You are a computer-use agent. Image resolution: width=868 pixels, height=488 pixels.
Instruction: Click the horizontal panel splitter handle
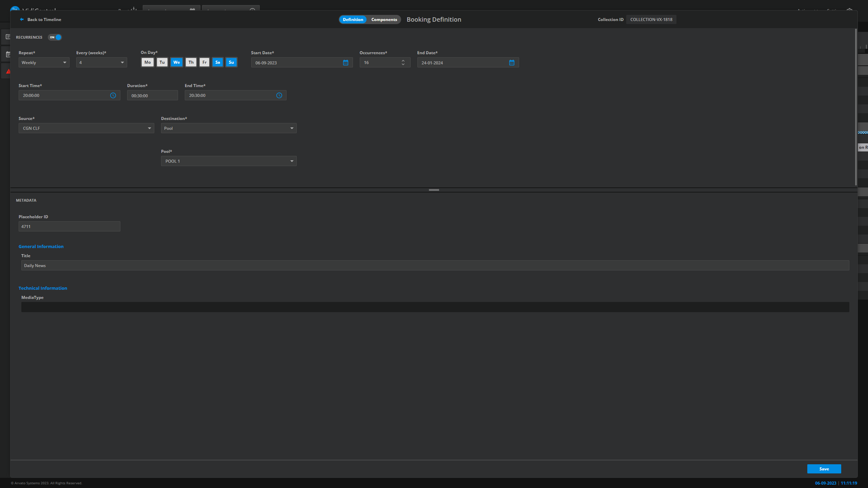434,190
